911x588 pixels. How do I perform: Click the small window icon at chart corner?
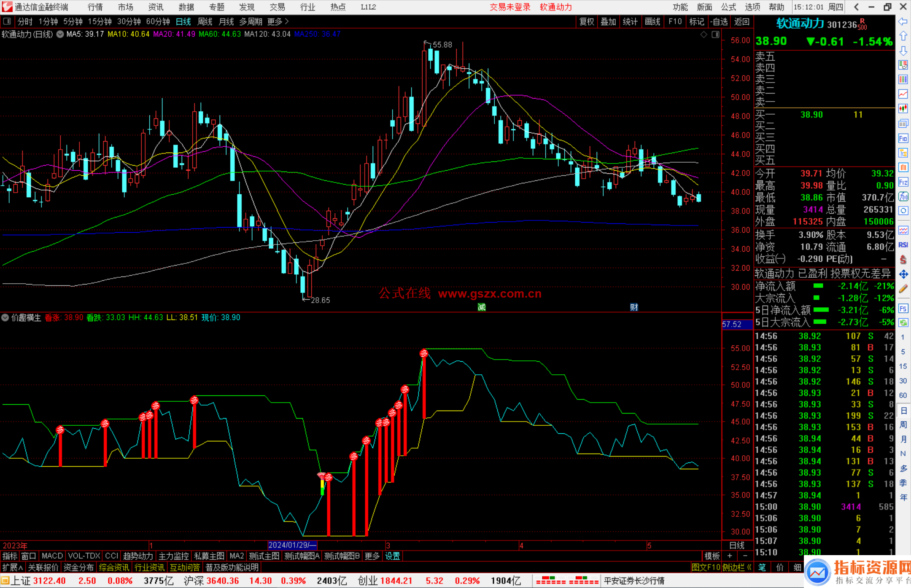pyautogui.click(x=715, y=35)
